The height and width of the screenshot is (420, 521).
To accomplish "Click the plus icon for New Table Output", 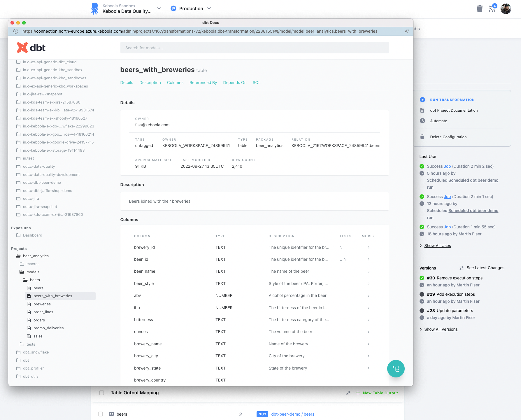I will (358, 393).
